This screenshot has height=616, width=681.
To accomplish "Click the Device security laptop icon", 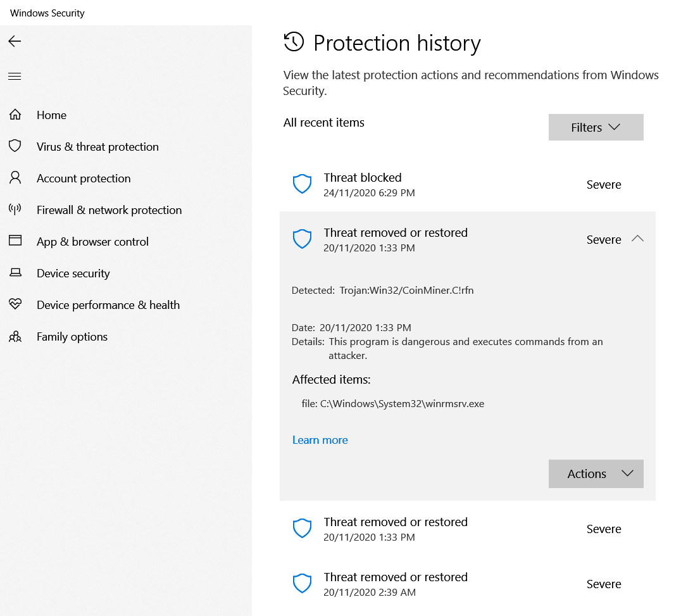I will (15, 272).
